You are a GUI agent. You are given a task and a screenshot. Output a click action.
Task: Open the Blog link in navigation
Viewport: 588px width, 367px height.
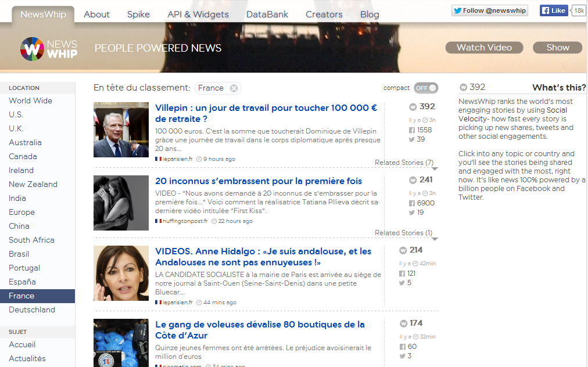pos(370,15)
